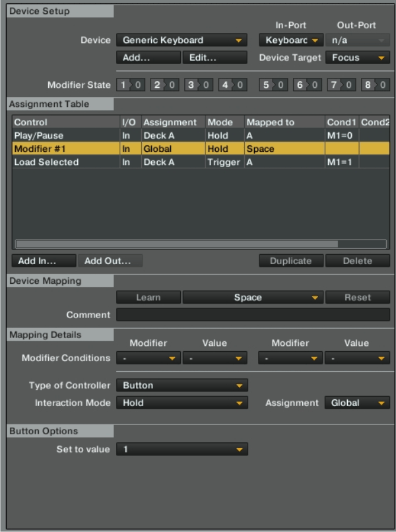The width and height of the screenshot is (396, 532).
Task: Open the Set to value dropdown
Action: point(181,449)
